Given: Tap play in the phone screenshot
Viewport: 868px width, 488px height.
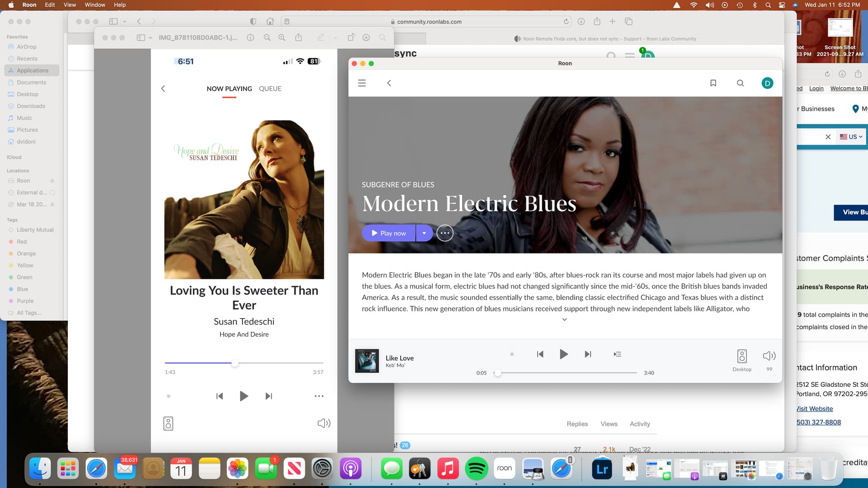Looking at the screenshot, I should click(x=244, y=396).
